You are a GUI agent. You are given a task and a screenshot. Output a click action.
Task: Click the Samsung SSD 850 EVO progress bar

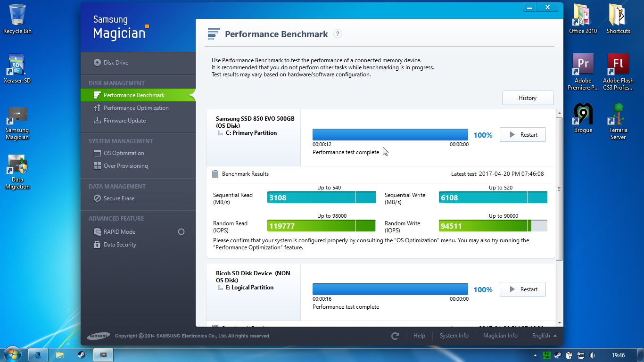coord(390,135)
